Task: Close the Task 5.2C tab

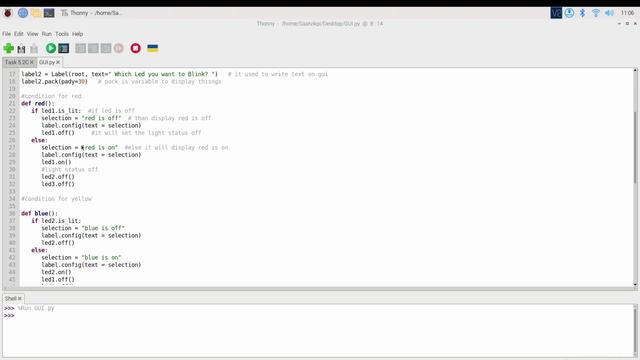Action: pyautogui.click(x=32, y=62)
